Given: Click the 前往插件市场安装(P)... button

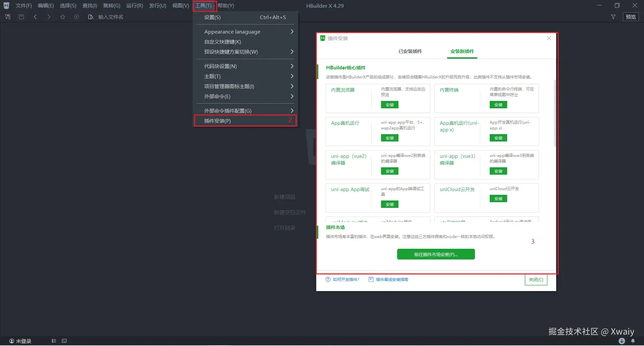Looking at the screenshot, I should click(x=436, y=254).
